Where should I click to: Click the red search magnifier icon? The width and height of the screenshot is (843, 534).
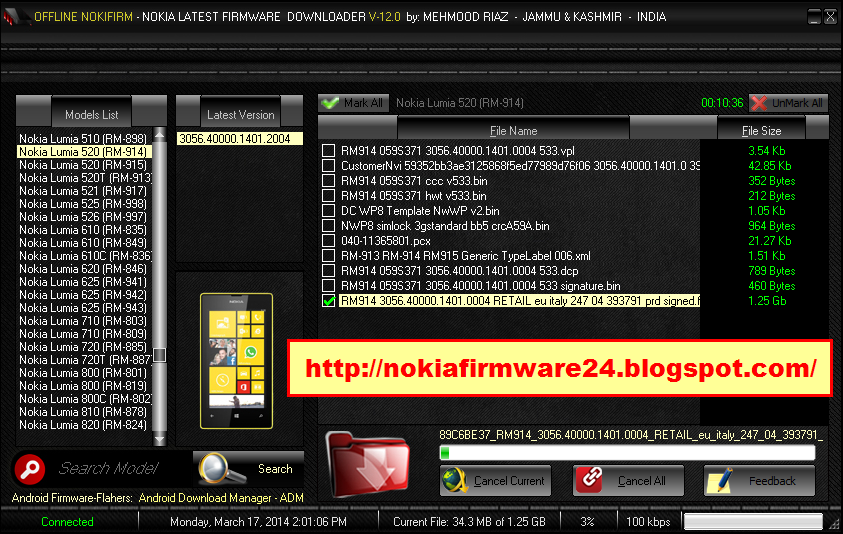tap(30, 468)
